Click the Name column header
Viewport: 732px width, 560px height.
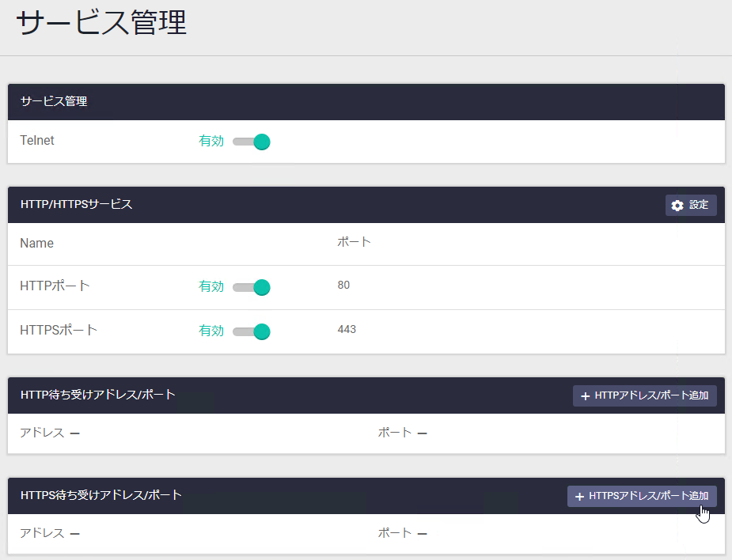click(x=37, y=243)
